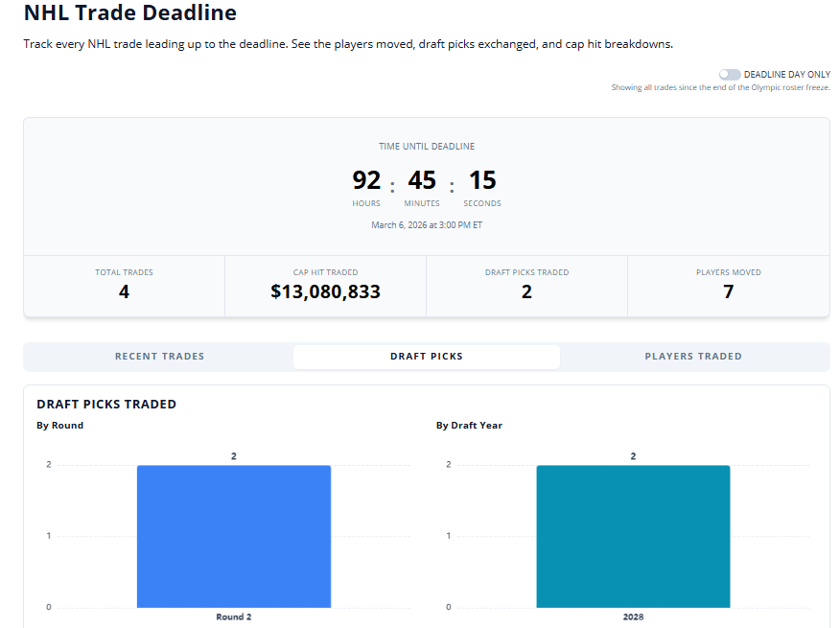
Task: Click the NHL Trade Deadline page heading
Action: click(x=129, y=13)
